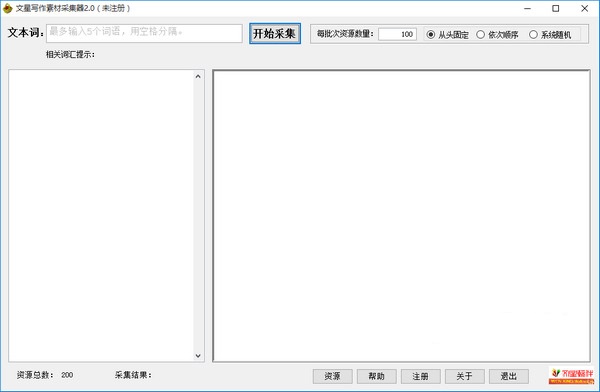Viewport: 600px width, 392px height.
Task: Click the 开始采集 button
Action: pos(275,34)
